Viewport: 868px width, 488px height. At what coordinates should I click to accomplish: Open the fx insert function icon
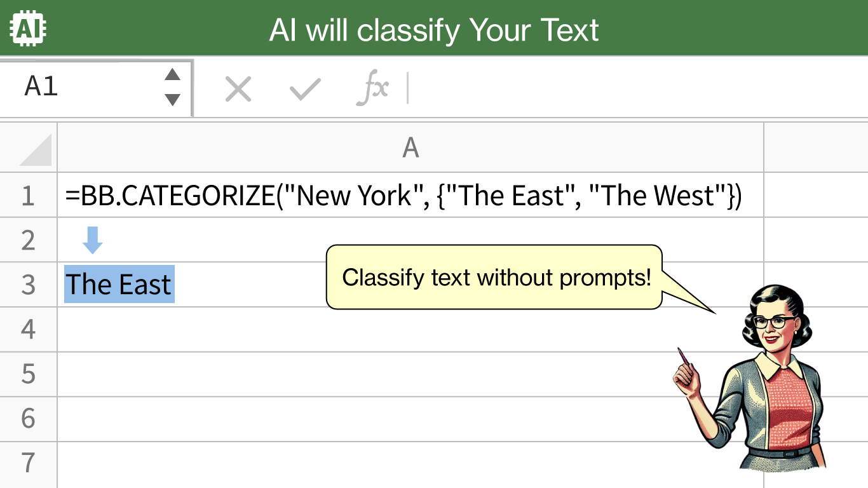[372, 89]
